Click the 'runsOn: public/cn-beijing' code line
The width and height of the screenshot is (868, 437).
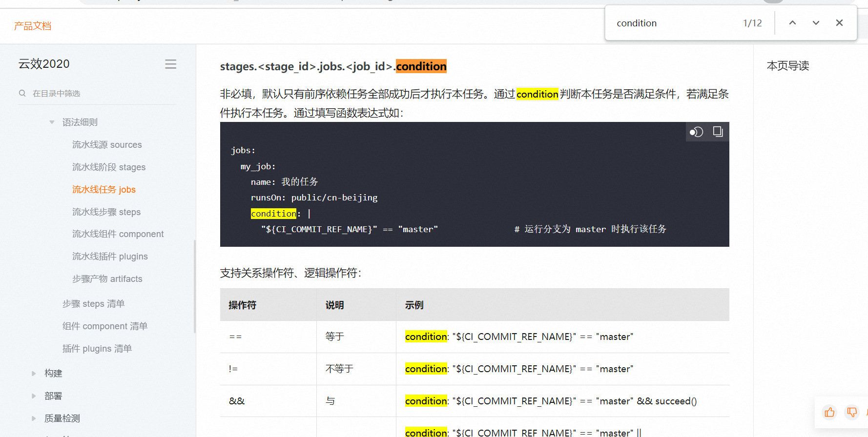click(314, 198)
